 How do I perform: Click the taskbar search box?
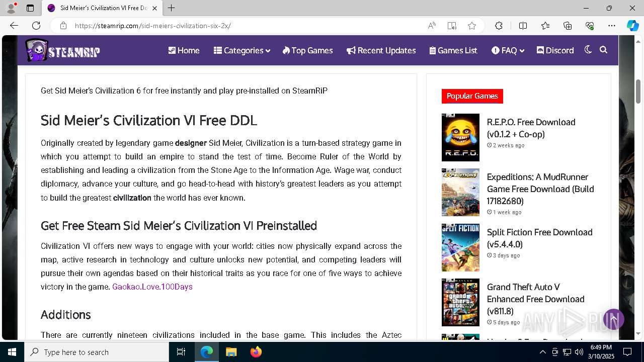97,352
